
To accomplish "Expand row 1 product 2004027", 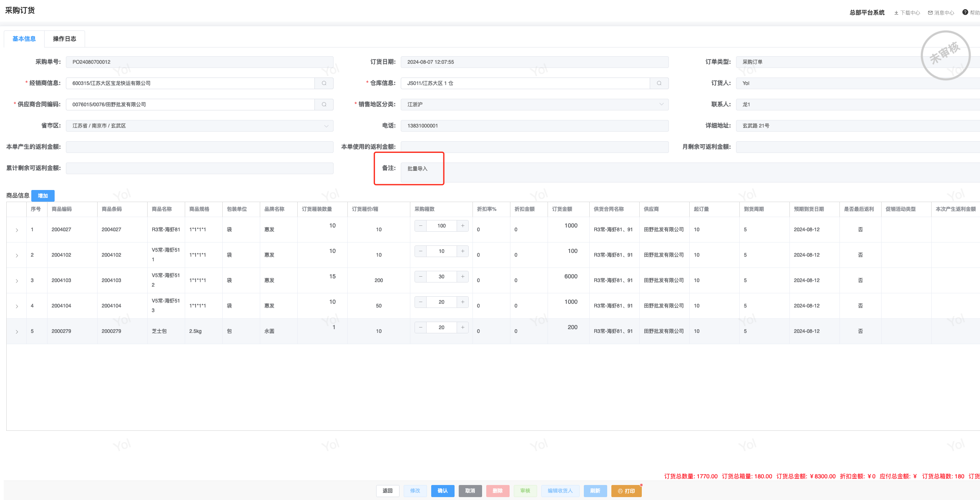I will pos(17,230).
